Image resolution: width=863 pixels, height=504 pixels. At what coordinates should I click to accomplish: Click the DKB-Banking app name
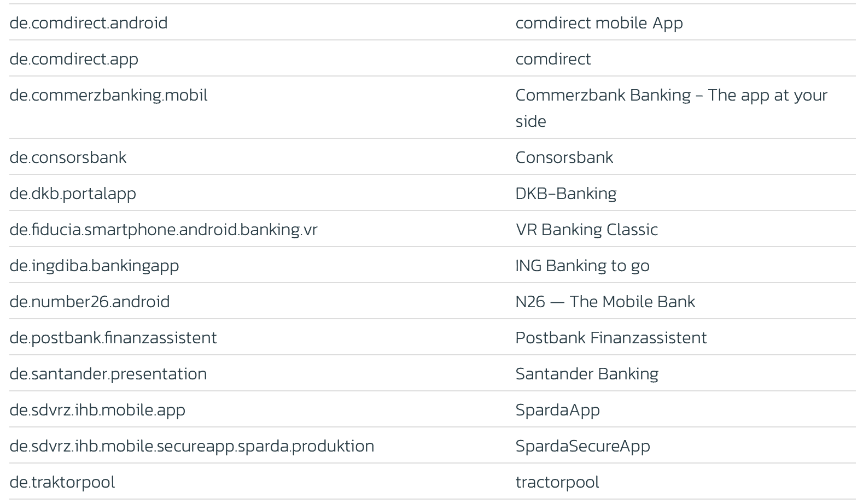(565, 194)
